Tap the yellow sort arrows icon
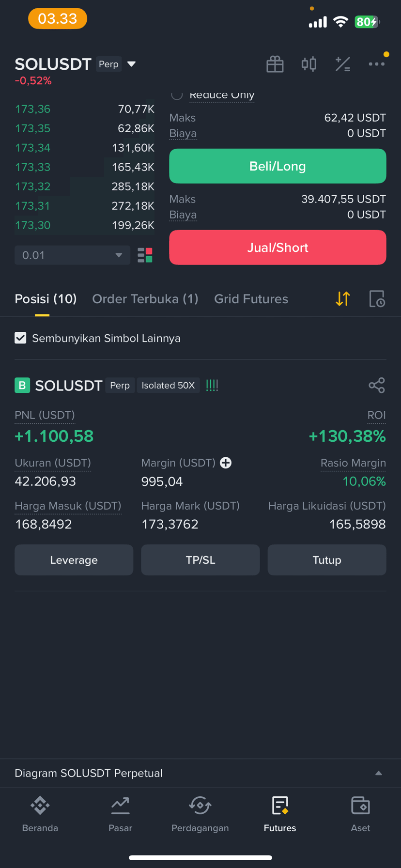The width and height of the screenshot is (401, 868). pyautogui.click(x=342, y=299)
